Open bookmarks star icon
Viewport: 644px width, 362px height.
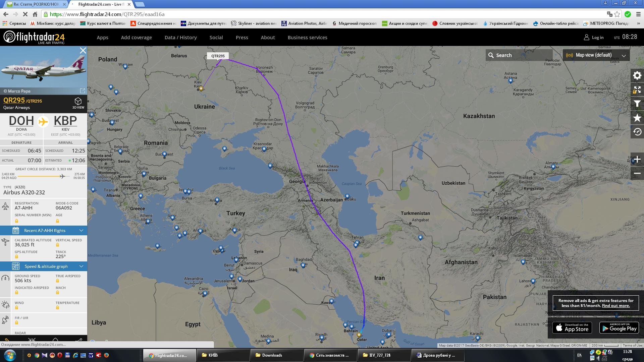637,118
